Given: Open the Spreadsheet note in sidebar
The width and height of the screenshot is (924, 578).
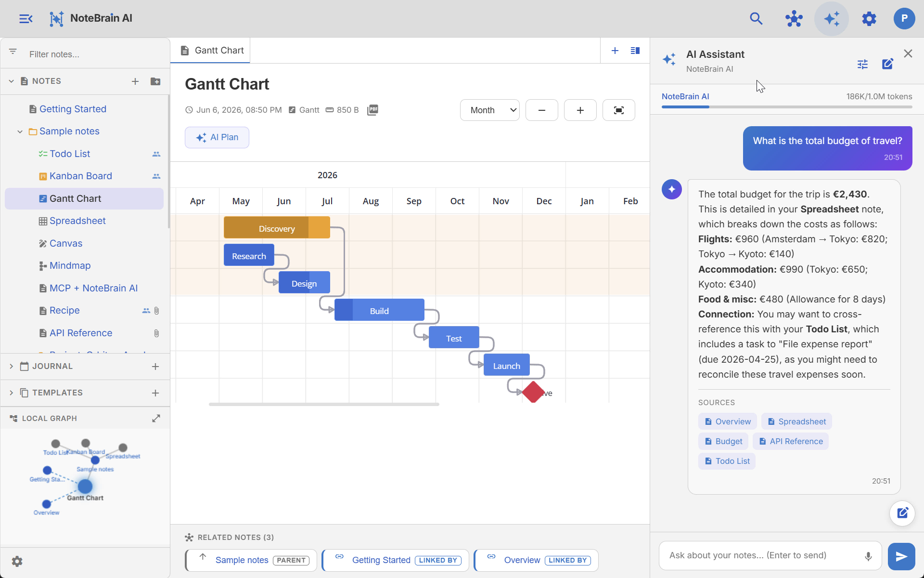Looking at the screenshot, I should pyautogui.click(x=77, y=221).
